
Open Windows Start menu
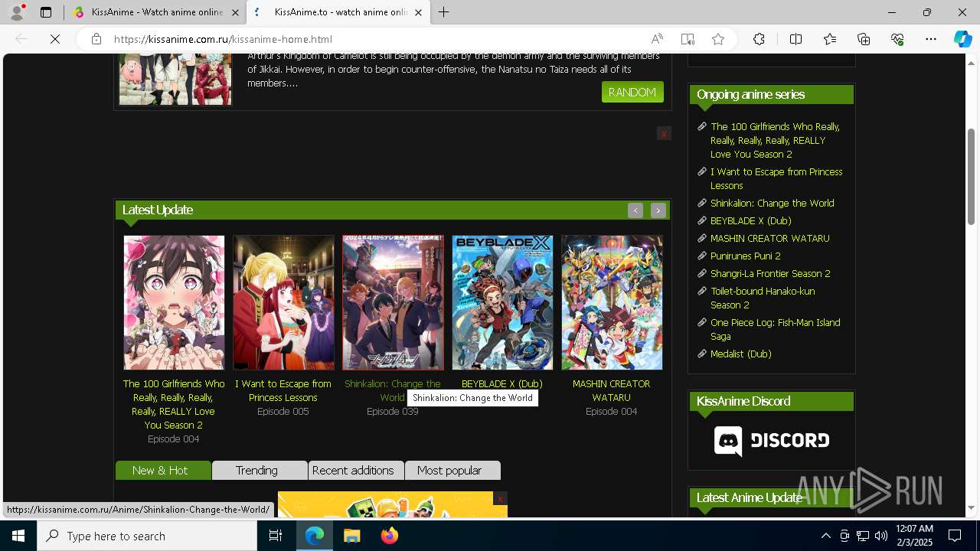pos(18,536)
